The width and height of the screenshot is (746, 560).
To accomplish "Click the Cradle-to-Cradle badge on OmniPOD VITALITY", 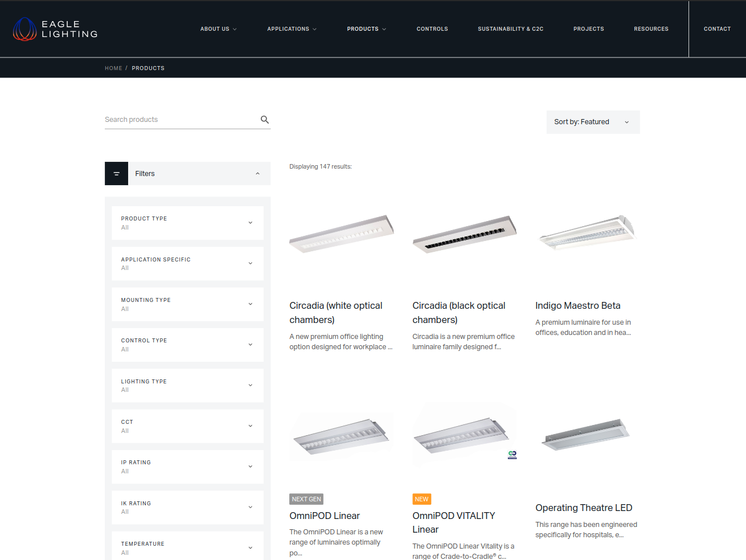I will 511,455.
